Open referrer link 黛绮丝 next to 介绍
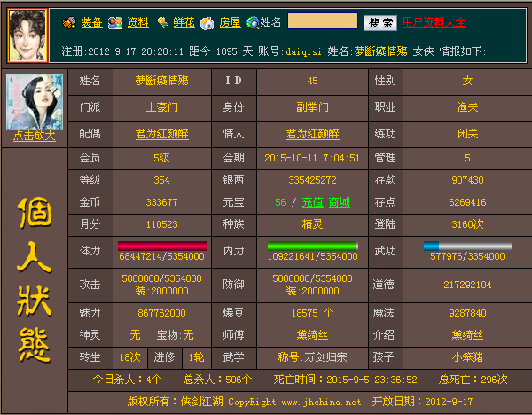Viewport: 532px width, 415px height. click(x=467, y=335)
